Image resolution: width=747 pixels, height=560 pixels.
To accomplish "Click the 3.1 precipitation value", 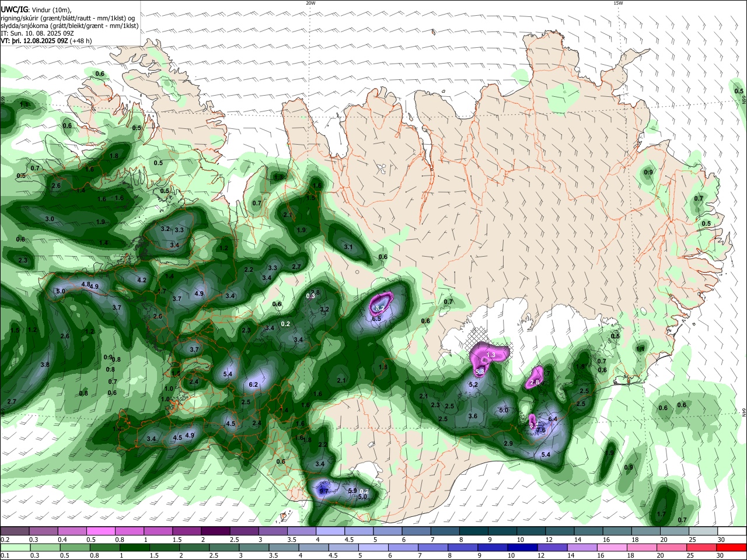I will 348,247.
